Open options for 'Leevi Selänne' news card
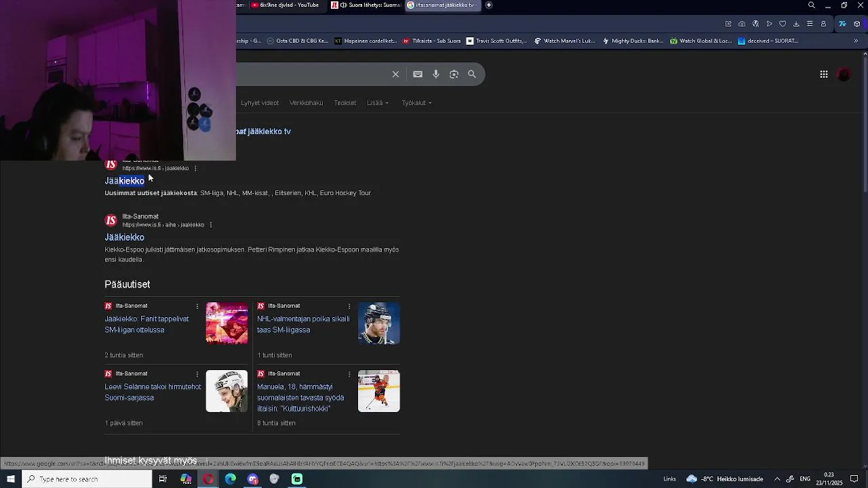Image resolution: width=868 pixels, height=488 pixels. point(197,374)
